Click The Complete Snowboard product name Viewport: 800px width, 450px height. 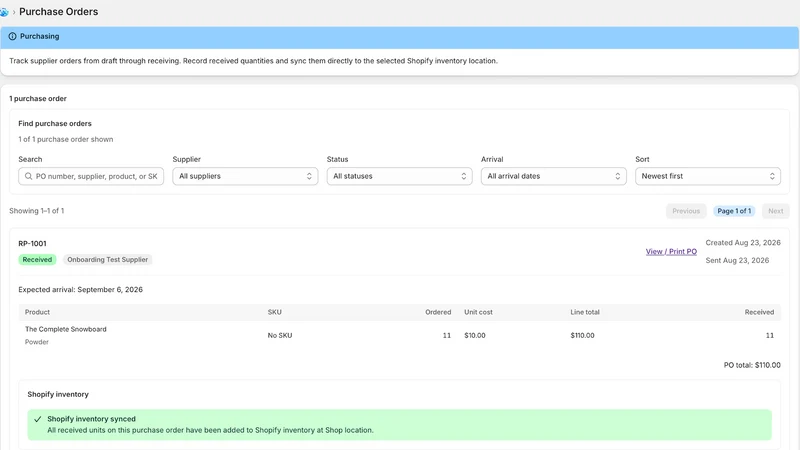click(66, 329)
